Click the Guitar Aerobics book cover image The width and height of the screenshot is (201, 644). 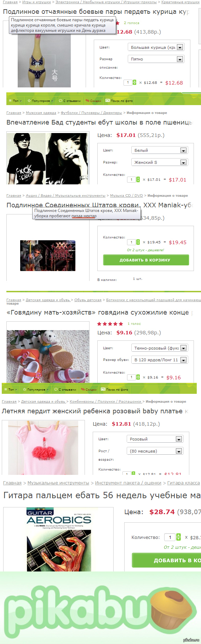pos(59,540)
